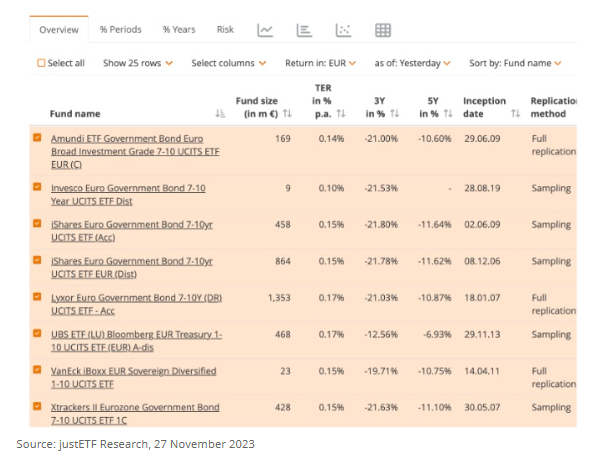Screen dimensions: 597x460
Task: Click the Replication method column header
Action: (554, 107)
